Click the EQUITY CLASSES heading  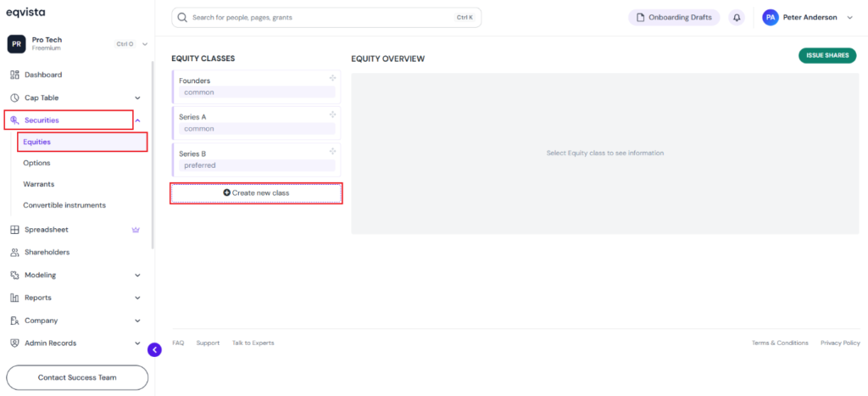203,59
